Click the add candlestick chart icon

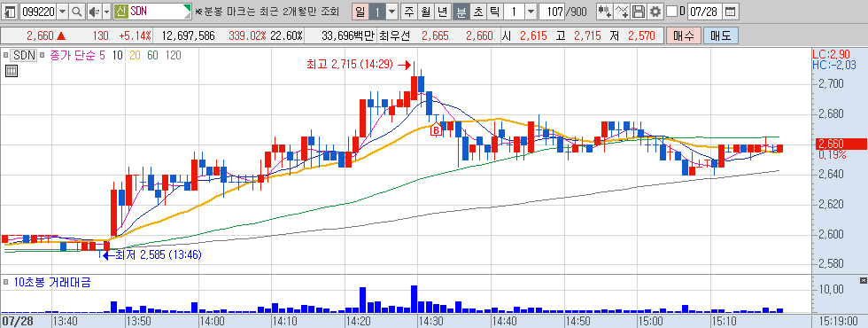(x=605, y=11)
